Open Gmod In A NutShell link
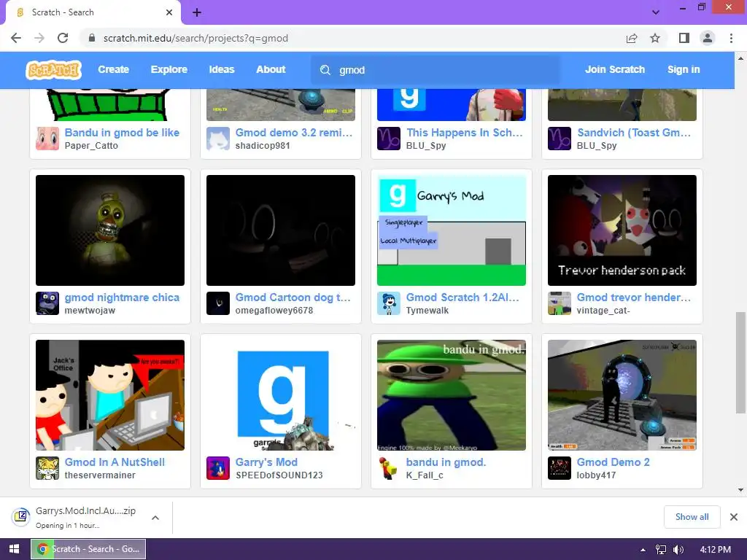747x560 pixels. tap(115, 462)
